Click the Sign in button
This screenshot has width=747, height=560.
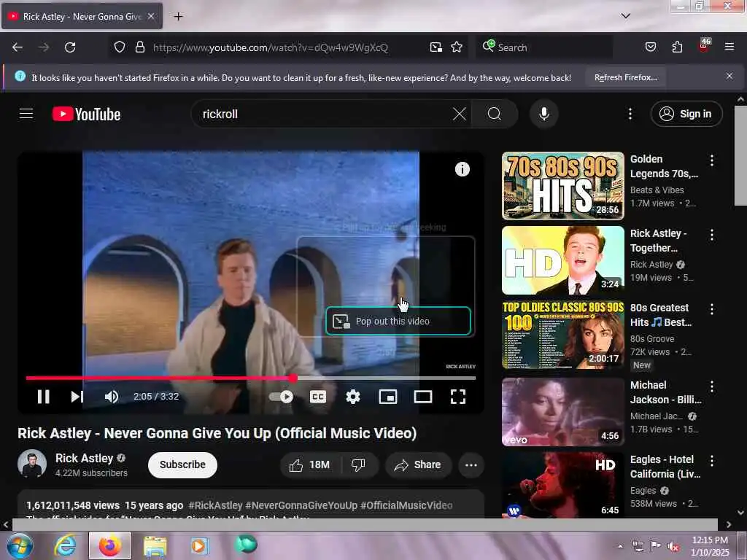(x=686, y=114)
